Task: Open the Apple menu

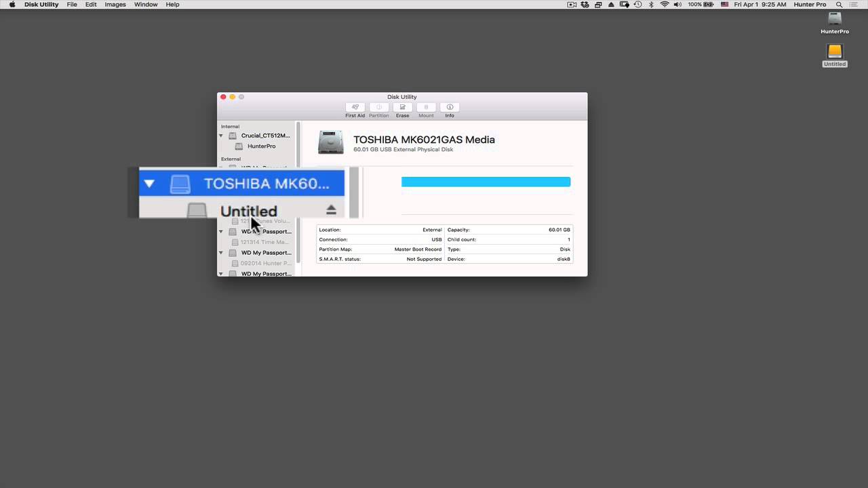Action: click(12, 5)
